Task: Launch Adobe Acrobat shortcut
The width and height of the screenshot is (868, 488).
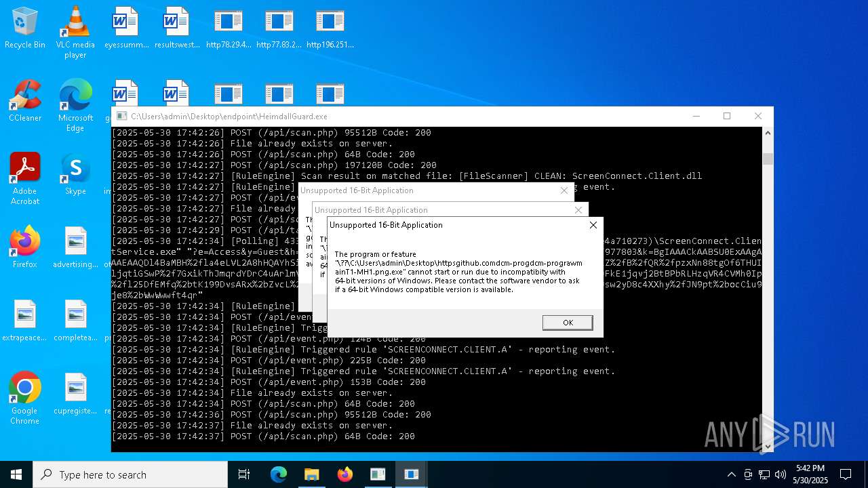Action: pyautogui.click(x=25, y=179)
